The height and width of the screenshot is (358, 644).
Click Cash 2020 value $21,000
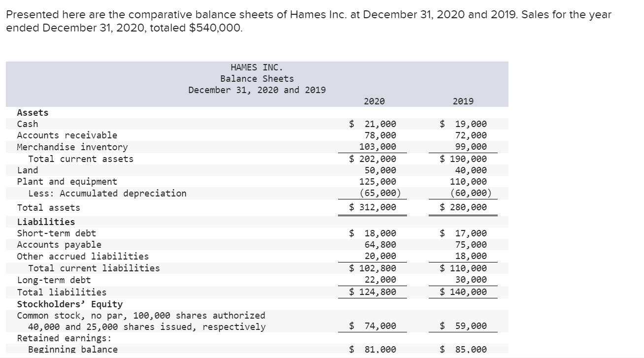pos(373,124)
